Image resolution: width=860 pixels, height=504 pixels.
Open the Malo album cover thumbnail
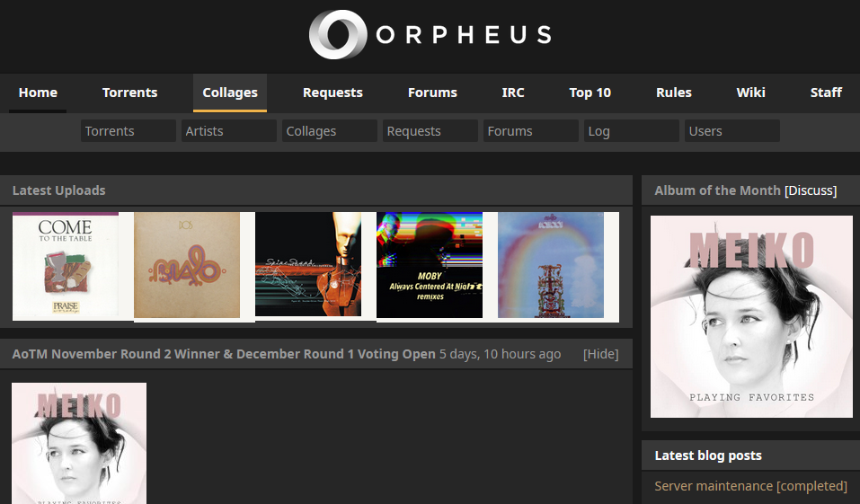[187, 265]
